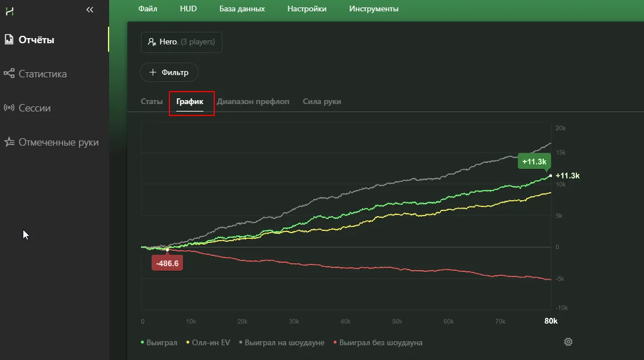
Task: Open chart settings gear icon
Action: click(568, 342)
